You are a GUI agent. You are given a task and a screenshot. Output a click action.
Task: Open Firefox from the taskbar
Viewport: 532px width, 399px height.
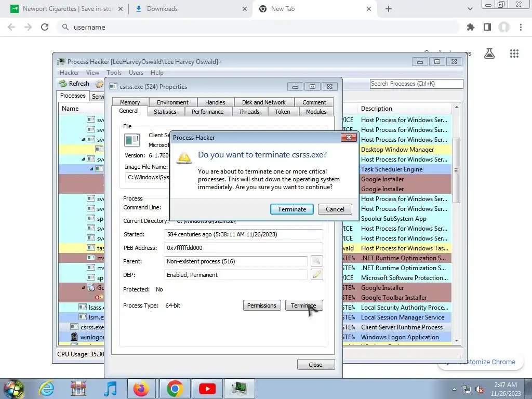click(x=141, y=389)
